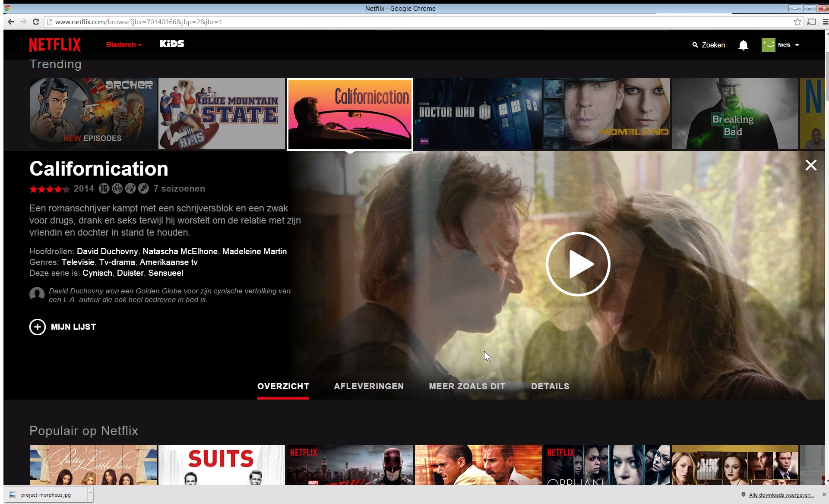The height and width of the screenshot is (504, 829).
Task: Click the notifications bell icon
Action: tap(743, 45)
